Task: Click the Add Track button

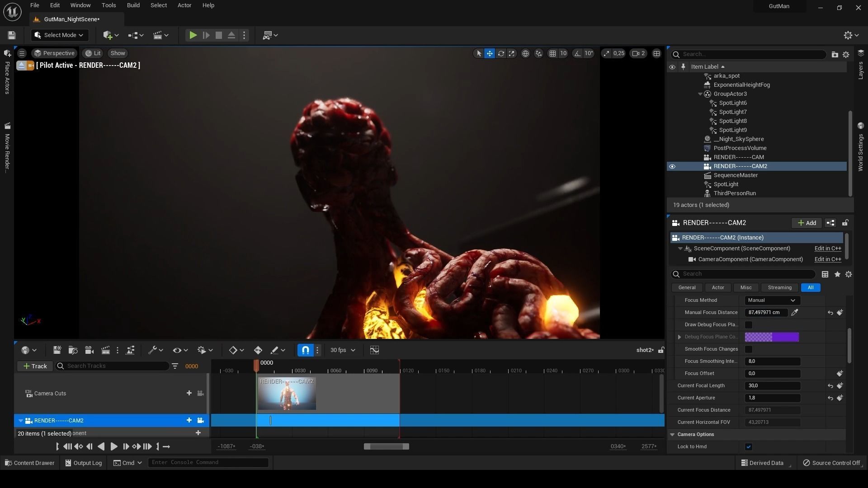Action: [35, 366]
